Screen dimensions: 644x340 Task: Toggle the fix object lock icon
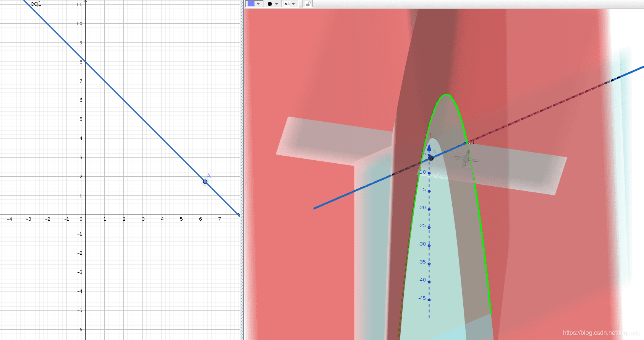(307, 4)
